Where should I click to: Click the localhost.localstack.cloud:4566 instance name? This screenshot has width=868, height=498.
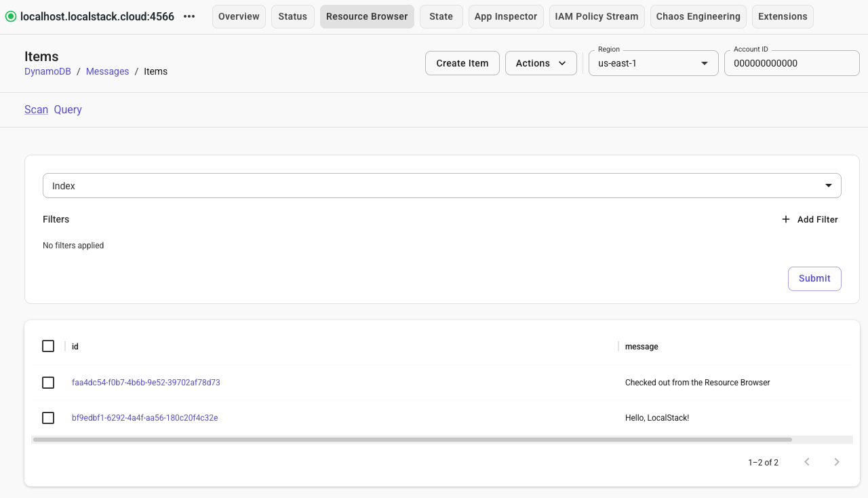click(97, 16)
